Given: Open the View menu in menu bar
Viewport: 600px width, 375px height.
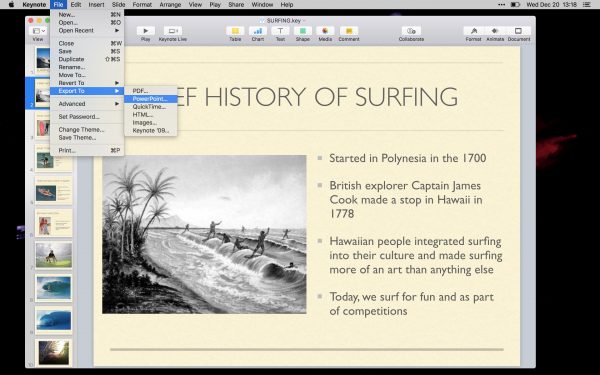Looking at the screenshot, I should tap(195, 5).
